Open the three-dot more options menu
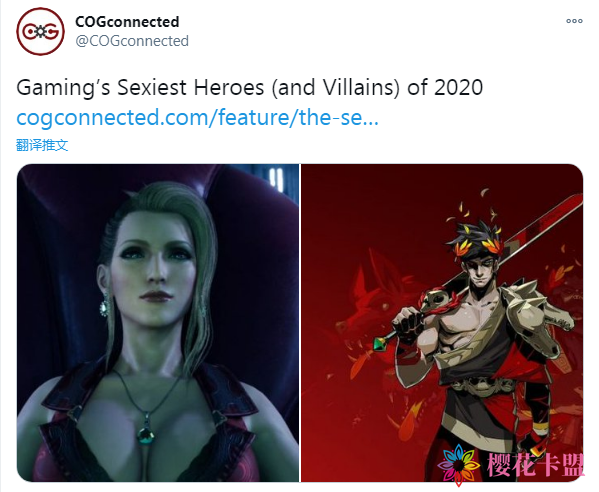The width and height of the screenshot is (599, 492). pyautogui.click(x=574, y=21)
